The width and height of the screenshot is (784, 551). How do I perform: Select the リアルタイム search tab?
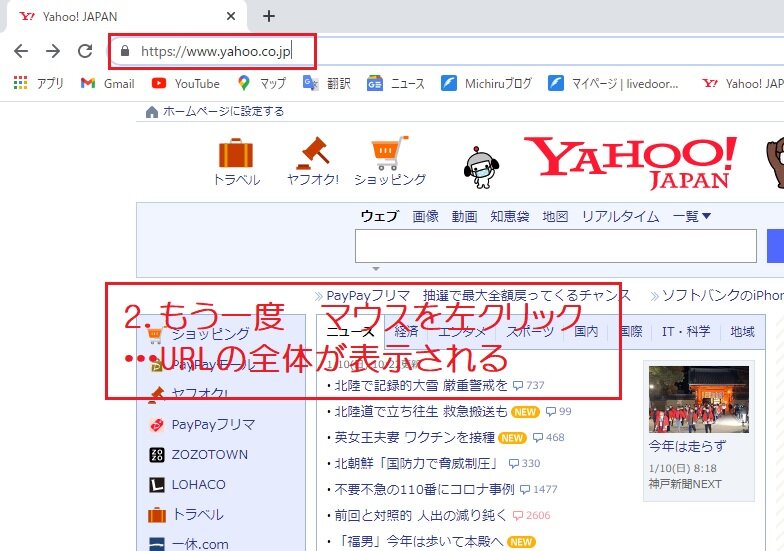click(620, 216)
